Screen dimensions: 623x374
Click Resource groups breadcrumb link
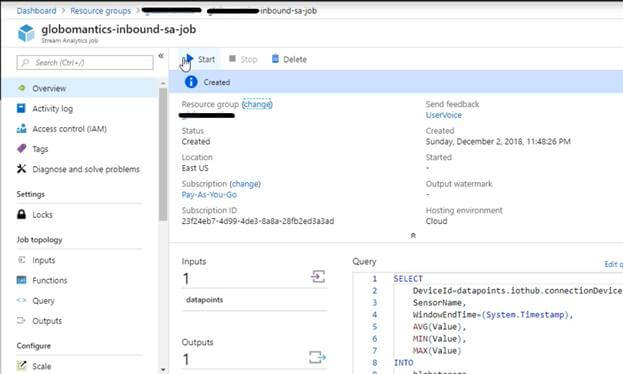(101, 11)
